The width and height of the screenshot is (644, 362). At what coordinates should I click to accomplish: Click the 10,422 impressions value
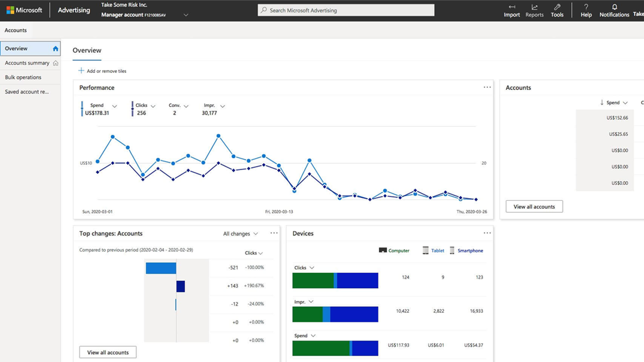403,311
